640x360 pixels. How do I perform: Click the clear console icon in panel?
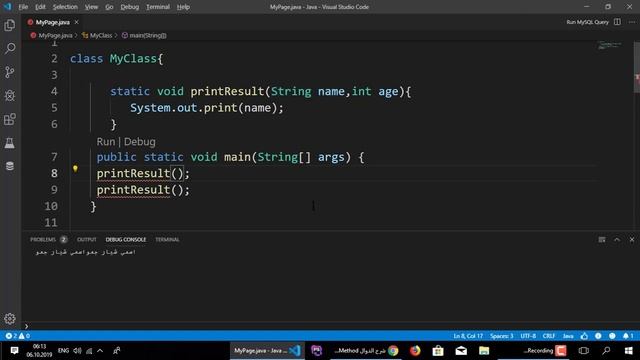[602, 240]
